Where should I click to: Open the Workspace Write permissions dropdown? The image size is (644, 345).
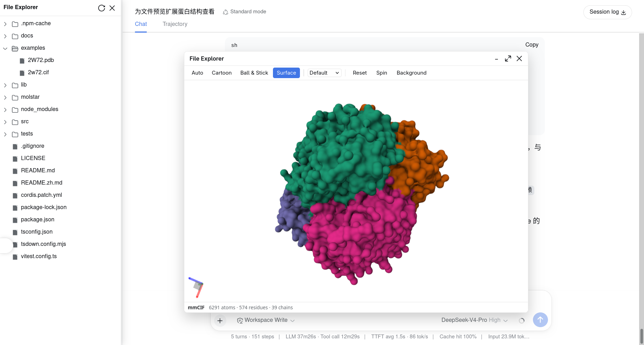click(266, 320)
